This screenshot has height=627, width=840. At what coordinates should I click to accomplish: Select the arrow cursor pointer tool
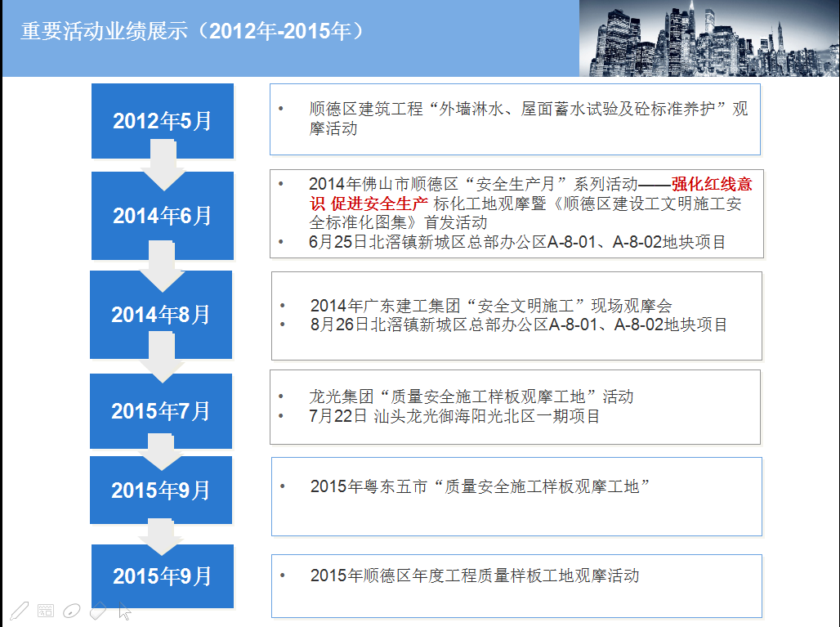[124, 610]
